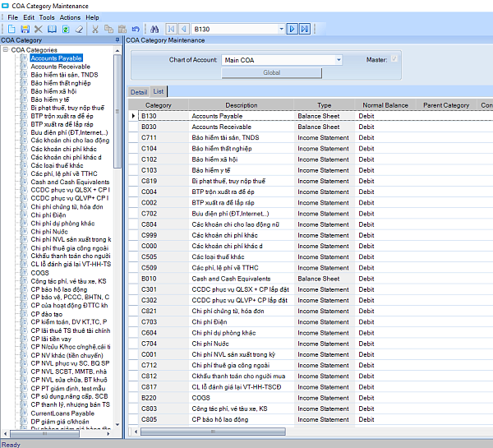493x448 pixels.
Task: Click the eraser Clear icon
Action: (x=79, y=30)
